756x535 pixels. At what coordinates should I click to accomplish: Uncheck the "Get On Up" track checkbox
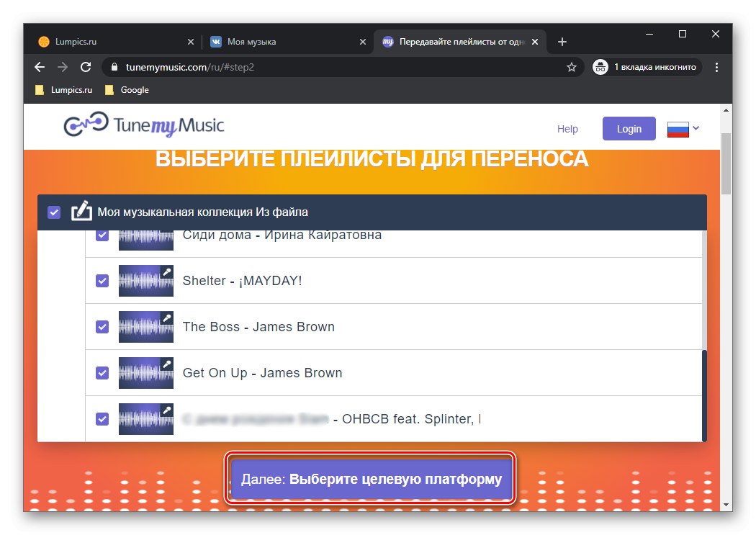point(102,372)
